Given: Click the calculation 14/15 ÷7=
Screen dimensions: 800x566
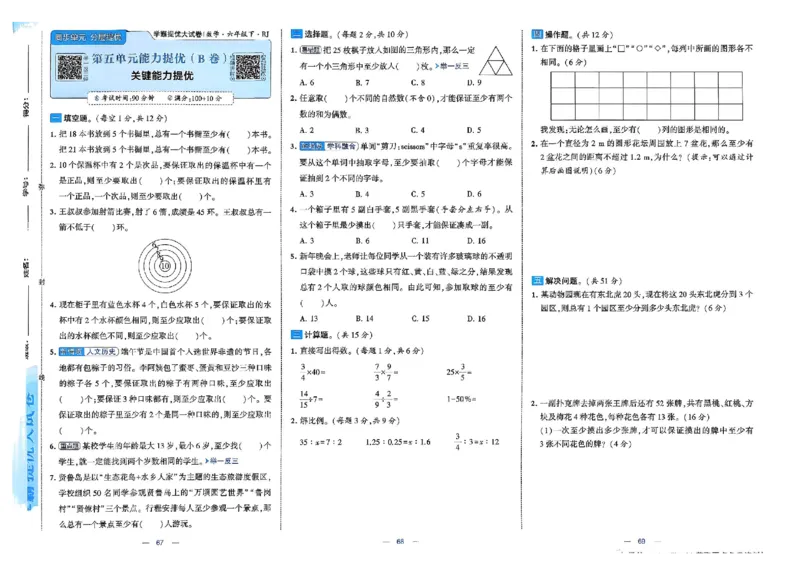Looking at the screenshot, I should (x=311, y=399).
